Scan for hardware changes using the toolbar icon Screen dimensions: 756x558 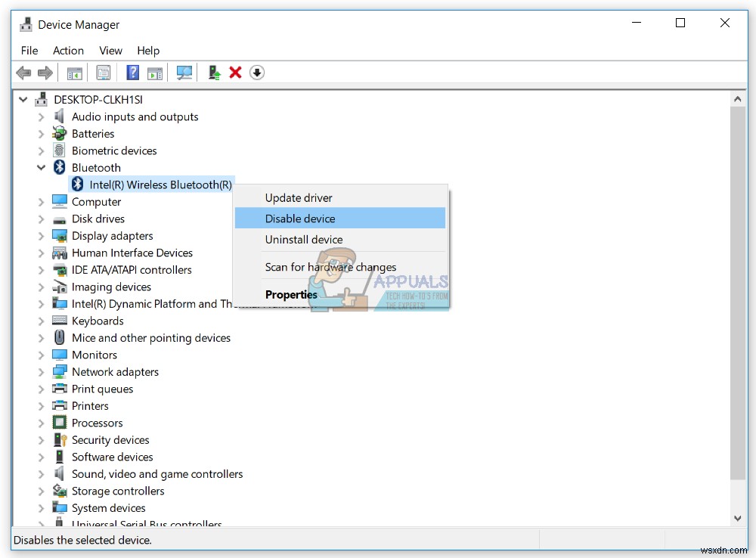[x=184, y=72]
